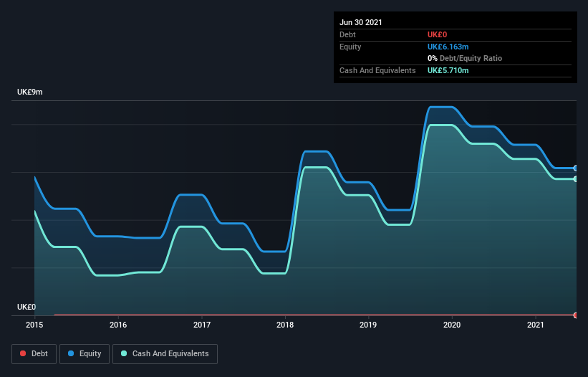The width and height of the screenshot is (588, 377).
Task: Click the 2016 axis label
Action: coord(118,325)
